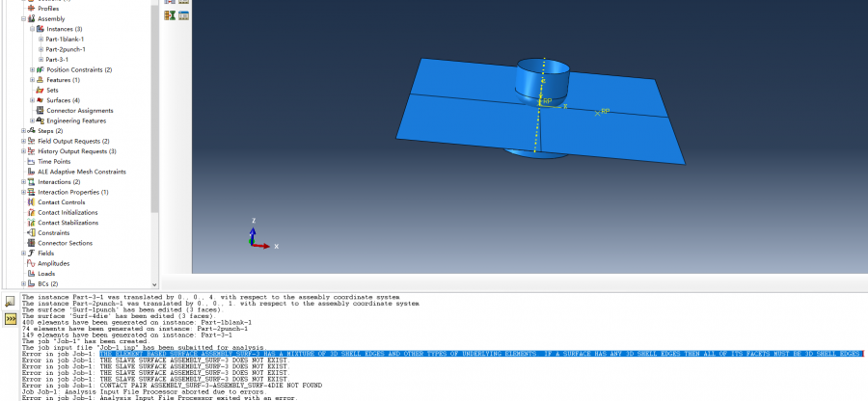Expand the Fields node
This screenshot has height=401, width=868.
24,254
